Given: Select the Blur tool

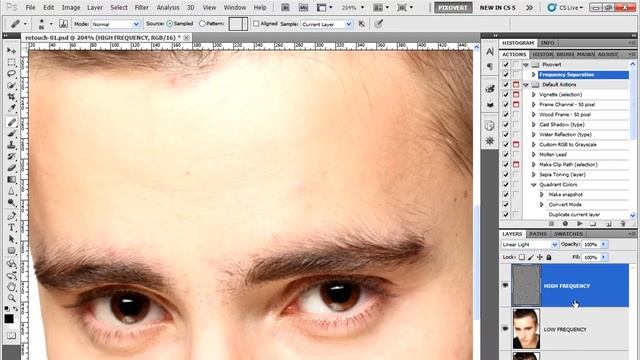Looking at the screenshot, I should (11, 191).
